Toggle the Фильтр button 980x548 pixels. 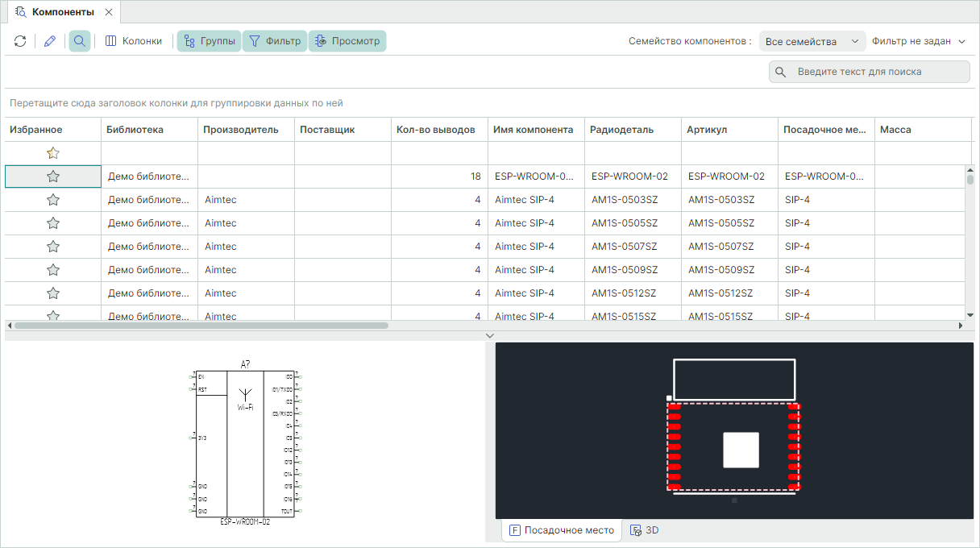pyautogui.click(x=275, y=41)
